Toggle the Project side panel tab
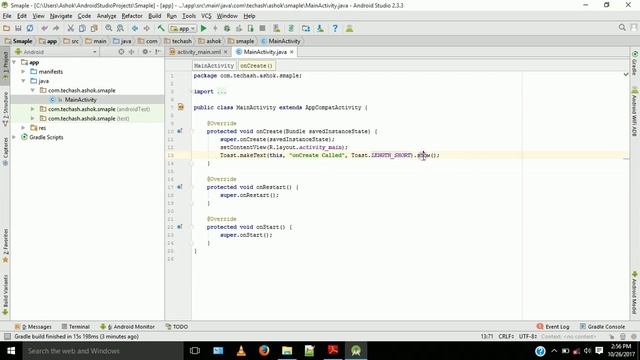 [5, 65]
